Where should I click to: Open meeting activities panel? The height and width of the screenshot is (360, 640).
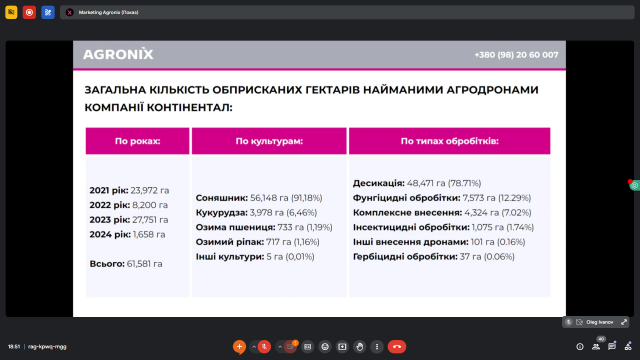pos(628,347)
